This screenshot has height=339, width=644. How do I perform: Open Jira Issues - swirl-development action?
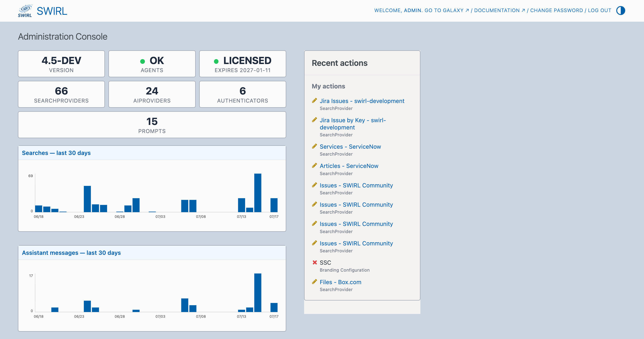click(362, 101)
